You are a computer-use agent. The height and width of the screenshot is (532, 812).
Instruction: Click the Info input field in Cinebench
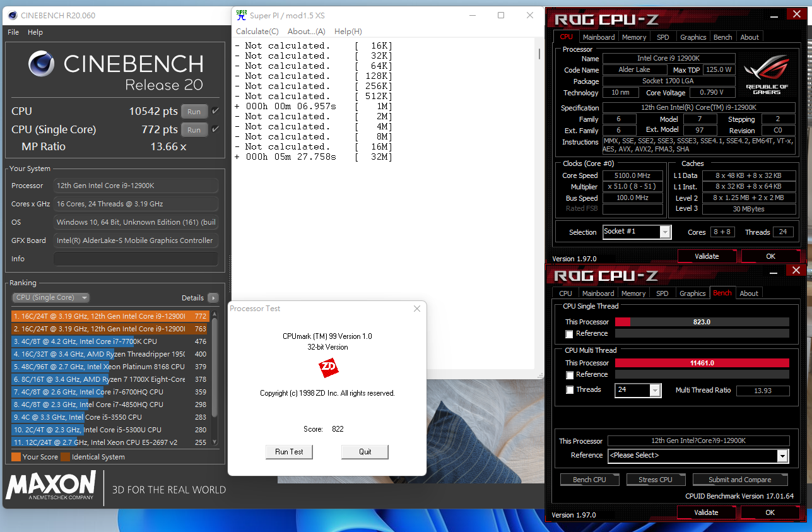pyautogui.click(x=136, y=259)
